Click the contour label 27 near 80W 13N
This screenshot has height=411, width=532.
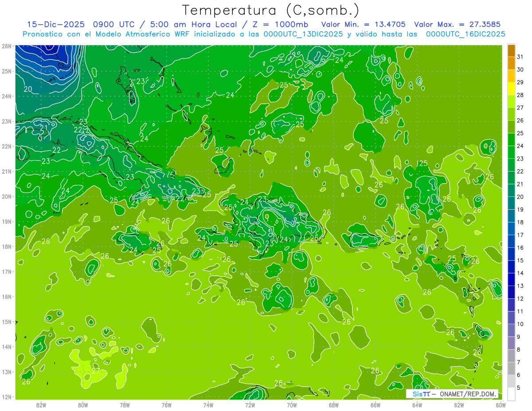coord(96,371)
